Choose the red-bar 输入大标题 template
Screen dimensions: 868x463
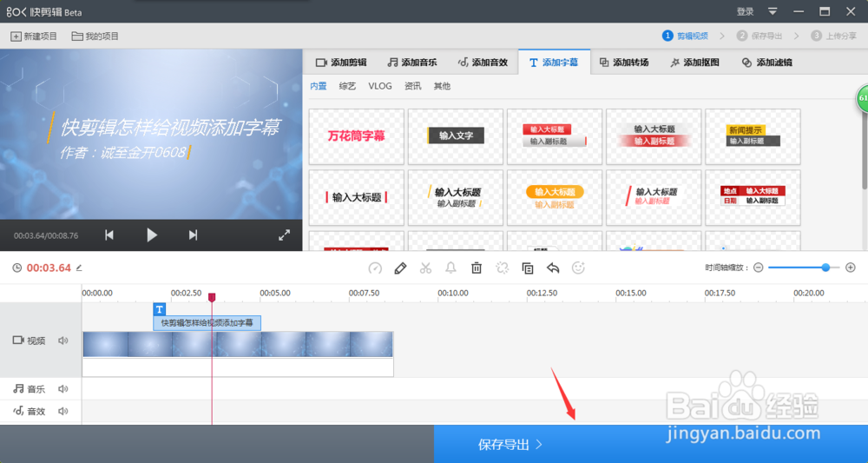(357, 198)
